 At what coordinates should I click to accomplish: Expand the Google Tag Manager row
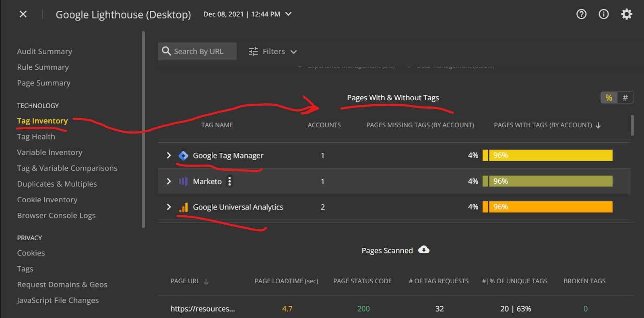169,156
